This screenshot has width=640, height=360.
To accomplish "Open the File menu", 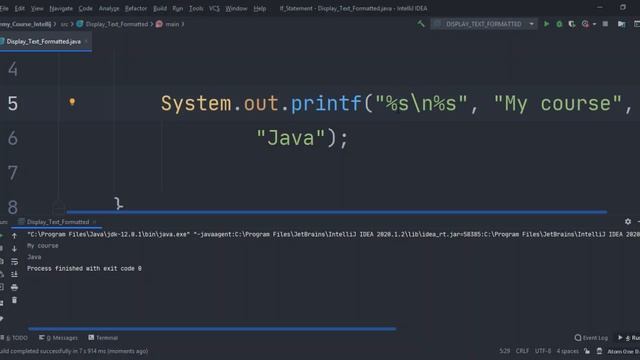I will click(4, 8).
